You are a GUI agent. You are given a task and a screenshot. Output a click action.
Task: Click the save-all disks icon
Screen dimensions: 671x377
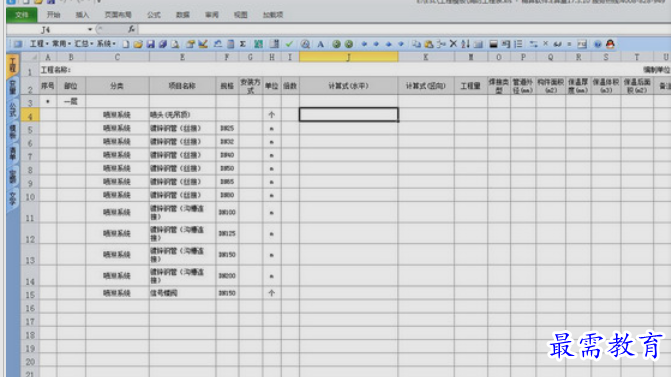(163, 44)
